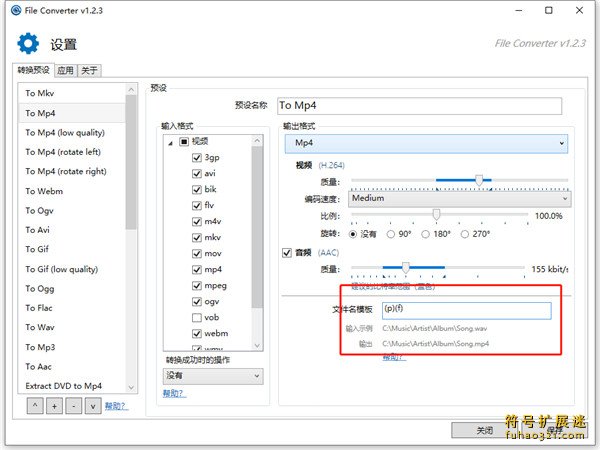Open the Mp4 output format dropdown
The image size is (600, 450).
pos(426,143)
